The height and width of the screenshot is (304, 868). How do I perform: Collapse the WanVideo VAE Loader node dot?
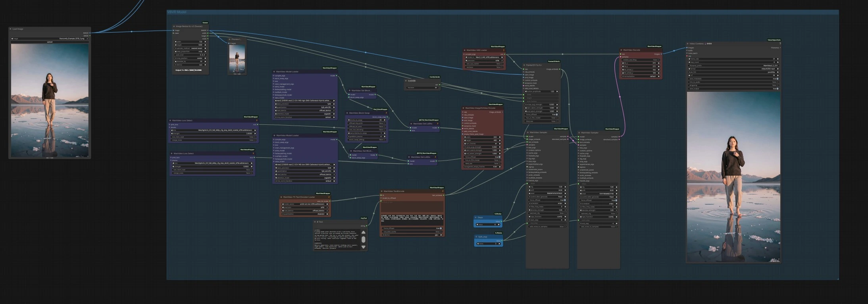[464, 50]
